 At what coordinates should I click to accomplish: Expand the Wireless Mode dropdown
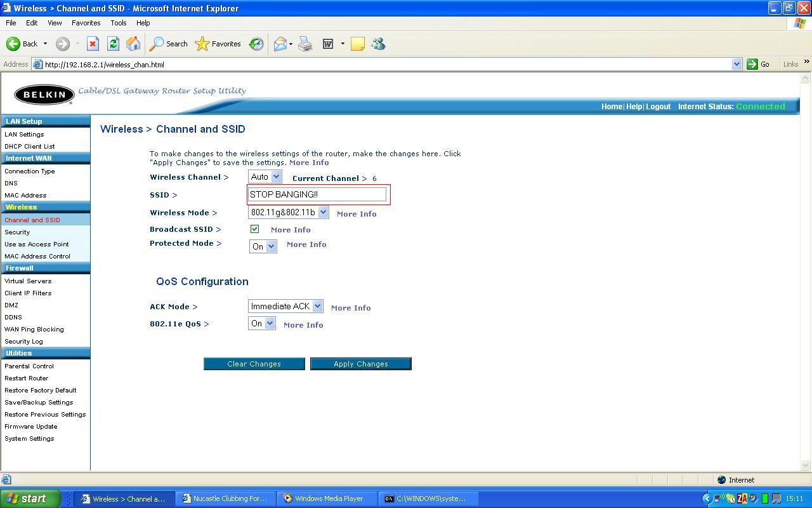pos(288,213)
